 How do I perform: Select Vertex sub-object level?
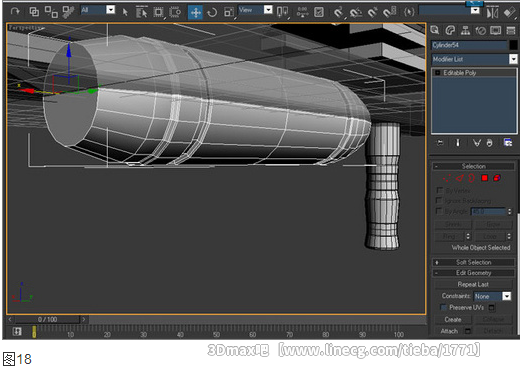pyautogui.click(x=447, y=178)
